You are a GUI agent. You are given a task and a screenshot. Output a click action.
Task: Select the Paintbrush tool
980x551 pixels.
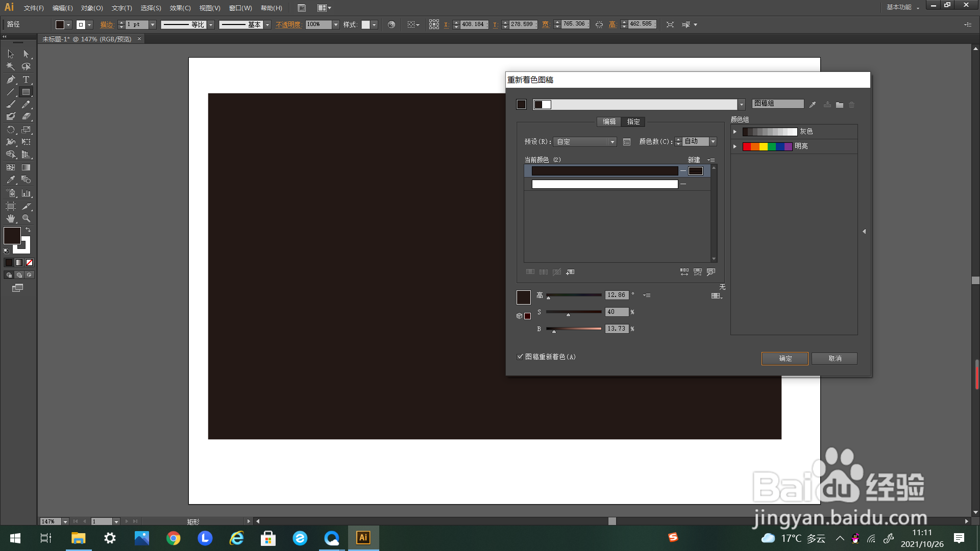(11, 105)
